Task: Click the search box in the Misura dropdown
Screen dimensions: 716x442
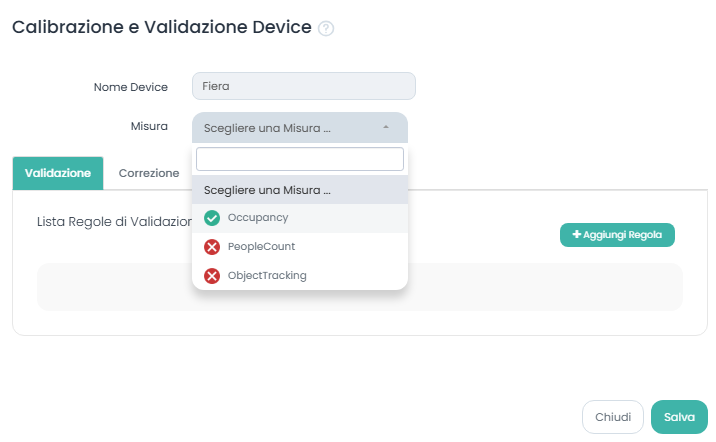Action: (299, 160)
